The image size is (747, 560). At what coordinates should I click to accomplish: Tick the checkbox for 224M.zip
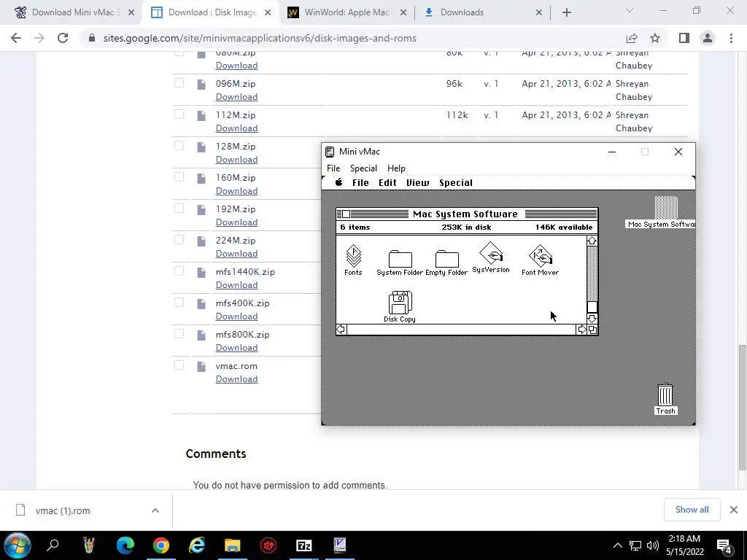pos(179,239)
